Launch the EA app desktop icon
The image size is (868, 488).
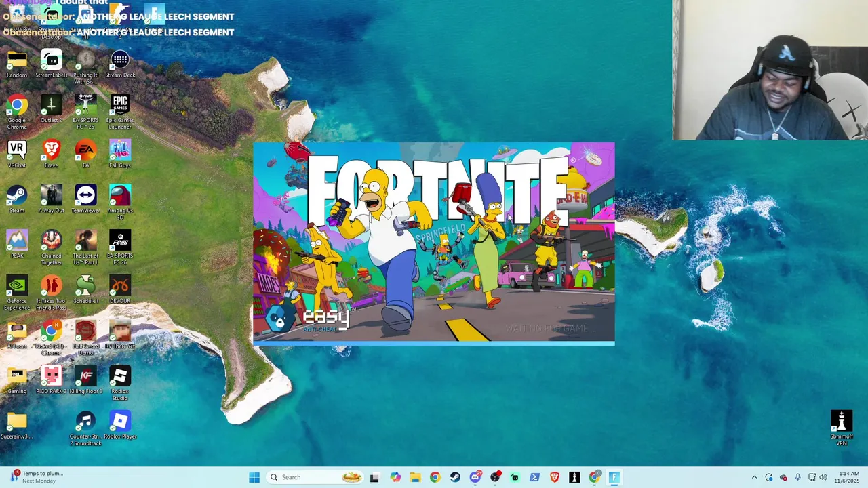85,155
